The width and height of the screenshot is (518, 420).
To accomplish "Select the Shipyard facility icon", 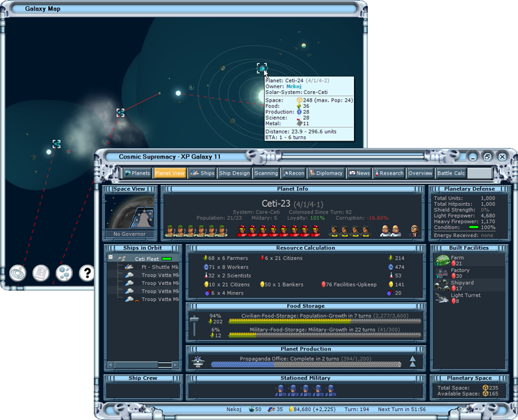I will (x=442, y=286).
